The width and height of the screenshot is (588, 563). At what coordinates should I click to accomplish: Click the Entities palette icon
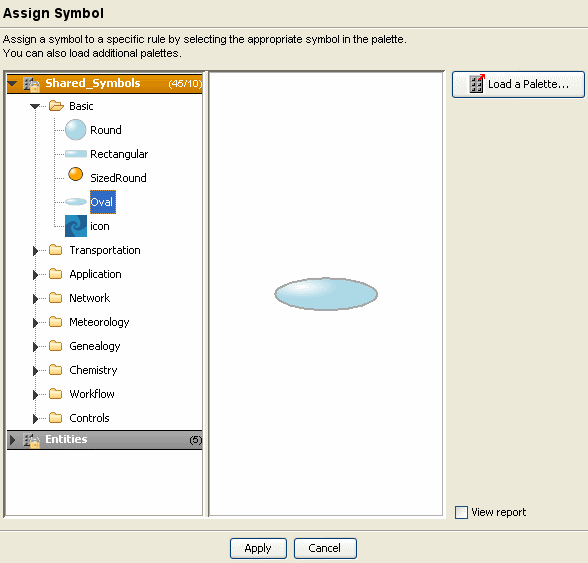tap(32, 440)
